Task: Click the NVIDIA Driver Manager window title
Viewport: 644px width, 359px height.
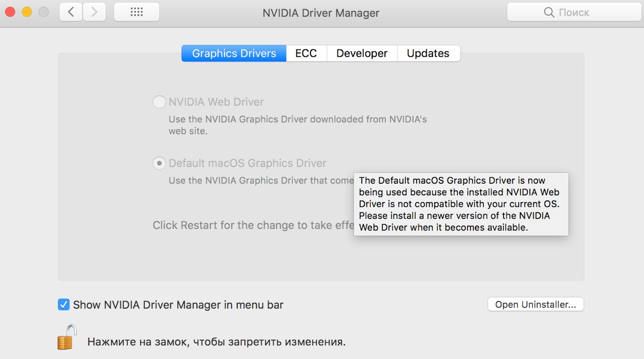Action: pyautogui.click(x=321, y=13)
